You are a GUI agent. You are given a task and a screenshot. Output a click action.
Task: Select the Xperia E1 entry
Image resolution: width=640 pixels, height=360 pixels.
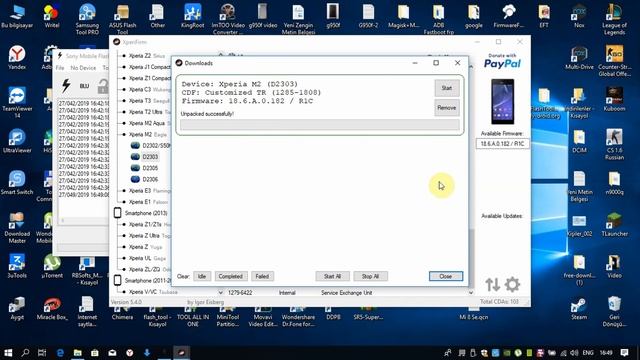148,202
